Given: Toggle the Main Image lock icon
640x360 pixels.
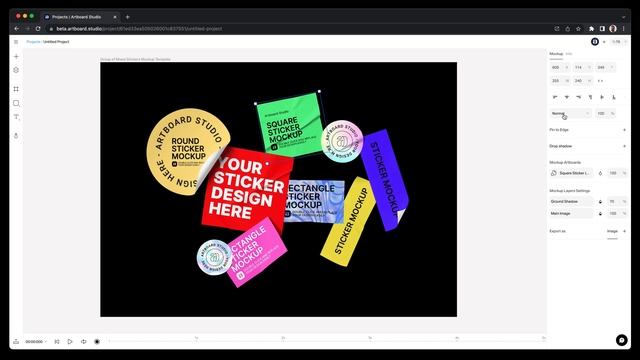Looking at the screenshot, I should pos(600,213).
